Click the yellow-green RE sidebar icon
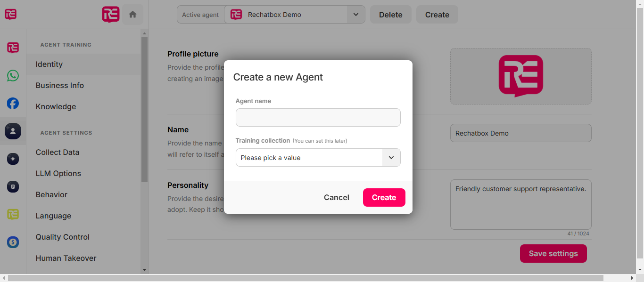 point(13,215)
